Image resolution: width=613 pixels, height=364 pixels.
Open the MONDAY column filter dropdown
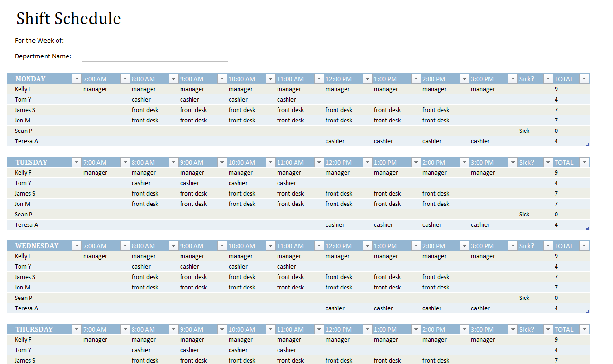pyautogui.click(x=77, y=79)
